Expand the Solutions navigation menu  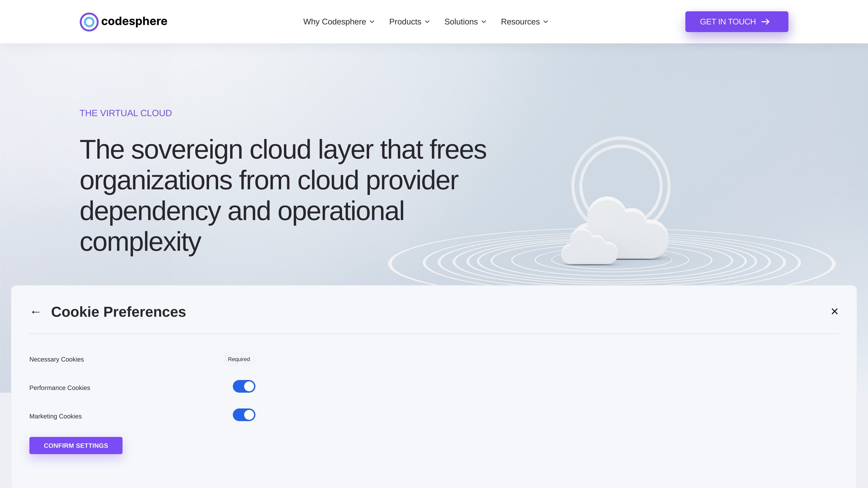coord(465,21)
